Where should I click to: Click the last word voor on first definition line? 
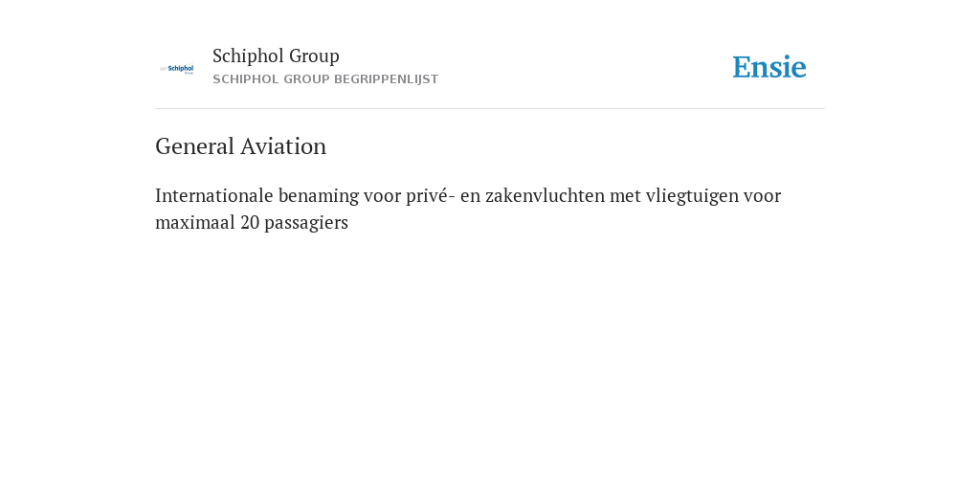point(762,195)
